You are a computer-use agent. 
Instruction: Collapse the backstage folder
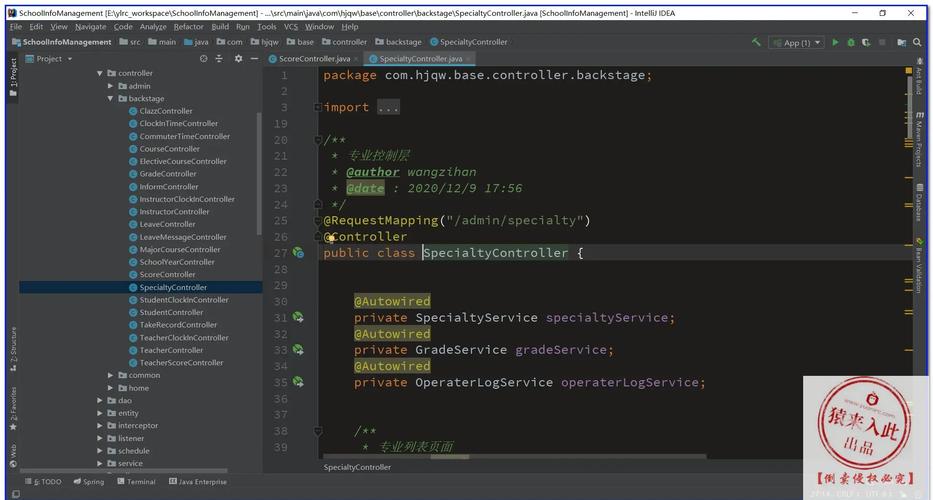click(111, 99)
